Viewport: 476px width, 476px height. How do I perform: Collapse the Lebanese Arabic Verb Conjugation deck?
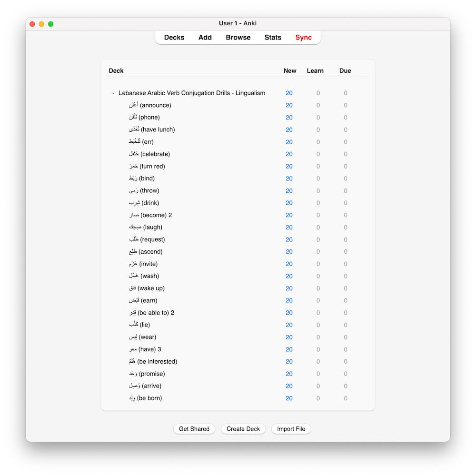(113, 93)
